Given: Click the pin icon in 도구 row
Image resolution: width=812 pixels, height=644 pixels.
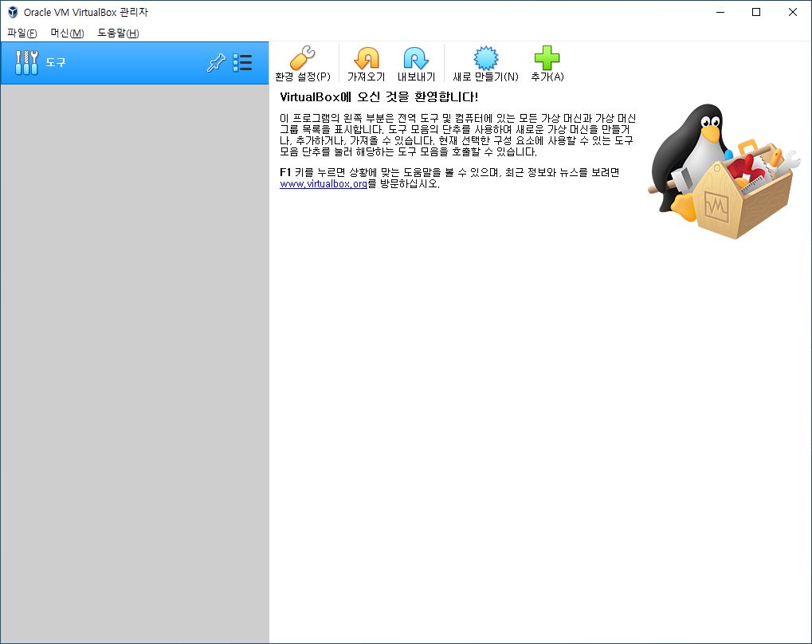Looking at the screenshot, I should pyautogui.click(x=216, y=63).
